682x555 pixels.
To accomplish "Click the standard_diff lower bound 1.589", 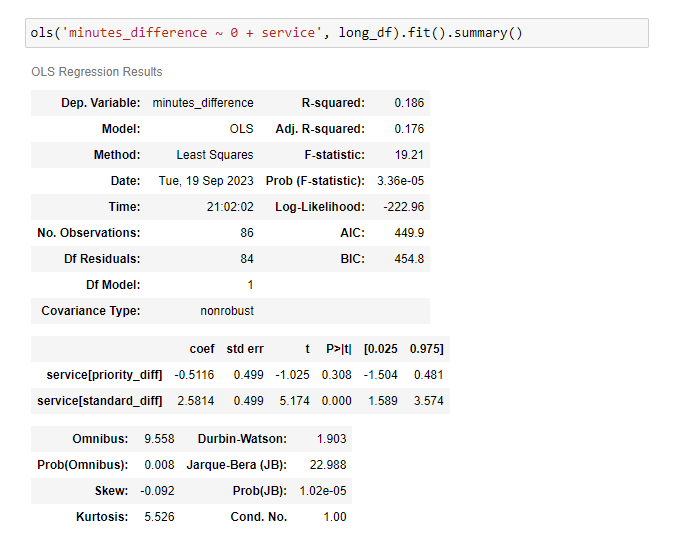I will point(383,401).
